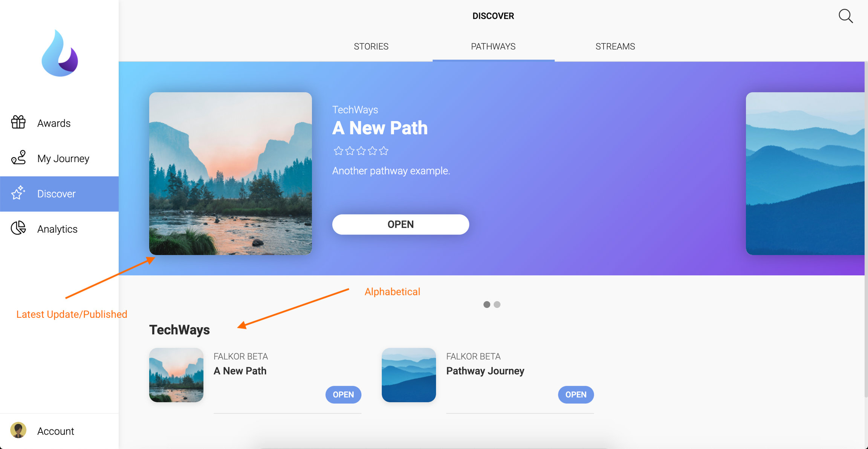Click the Discover stars icon
This screenshot has width=868, height=449.
[x=18, y=193]
